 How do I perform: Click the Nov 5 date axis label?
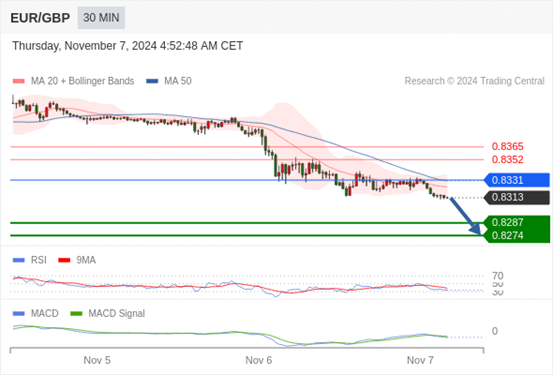pyautogui.click(x=97, y=360)
